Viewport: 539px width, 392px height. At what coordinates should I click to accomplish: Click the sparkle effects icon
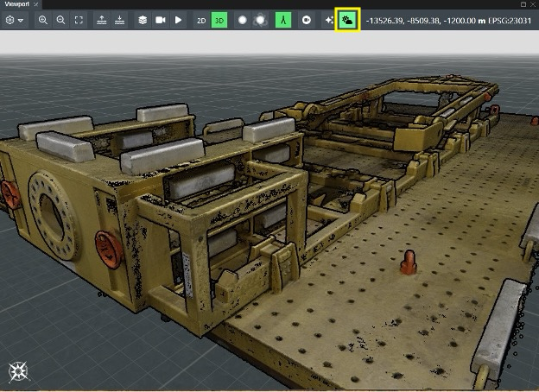[329, 19]
